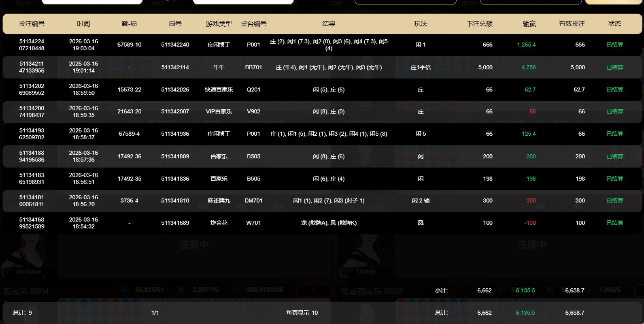Click the 1,265.4 win amount in first row
Screen dimensions: 644x324
pos(526,45)
